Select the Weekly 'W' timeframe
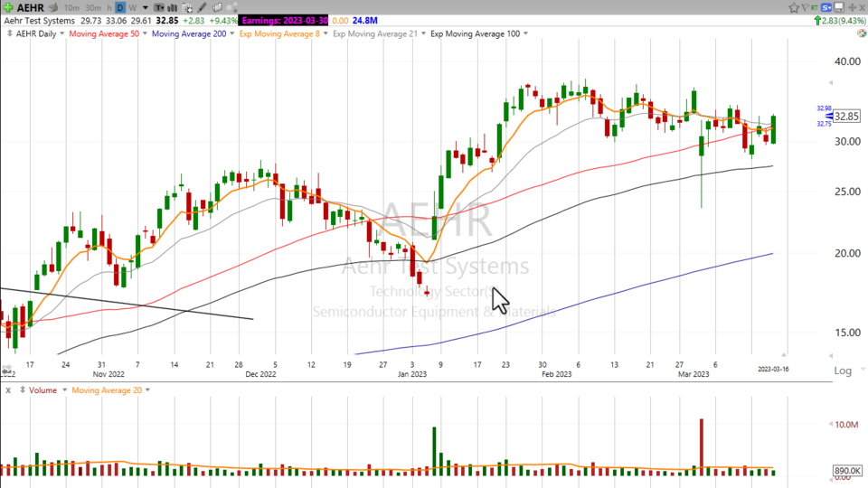Viewport: 868px width, 488px height. coord(133,8)
